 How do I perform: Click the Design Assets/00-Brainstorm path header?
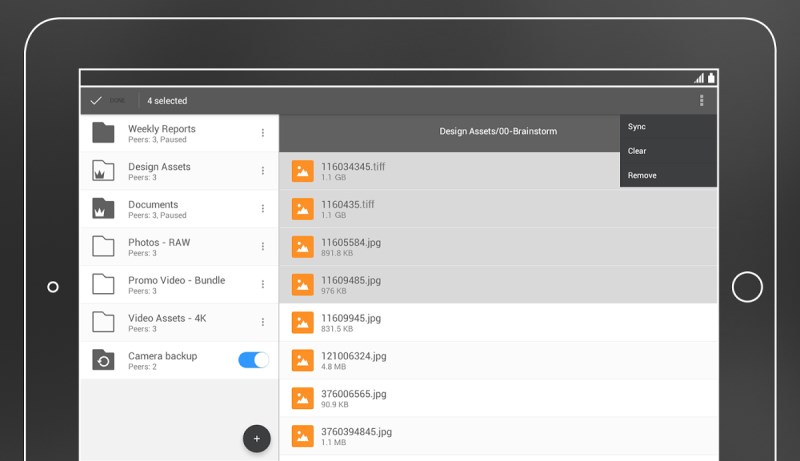(498, 131)
